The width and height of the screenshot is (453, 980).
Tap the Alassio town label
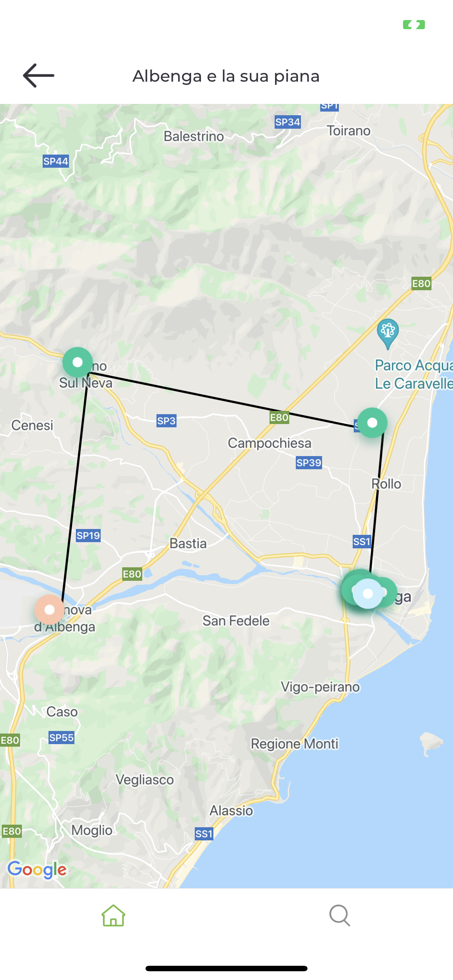click(x=231, y=811)
